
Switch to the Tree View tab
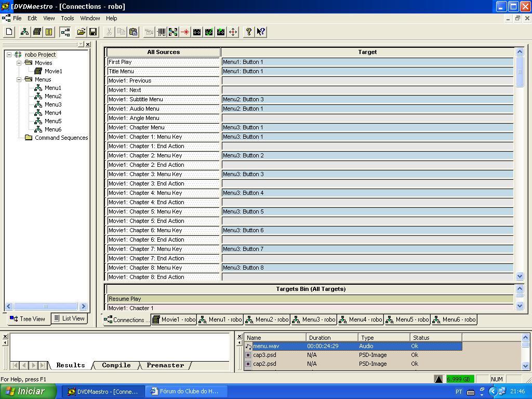coord(28,319)
